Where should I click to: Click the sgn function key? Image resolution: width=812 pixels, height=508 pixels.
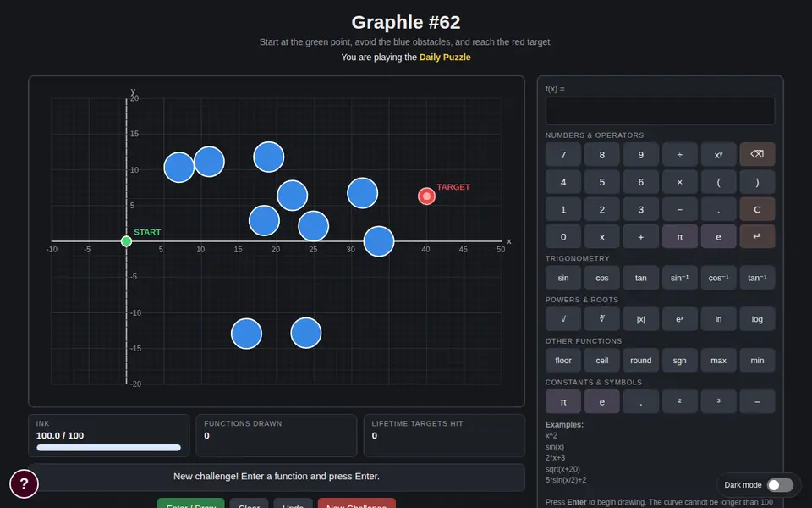679,361
